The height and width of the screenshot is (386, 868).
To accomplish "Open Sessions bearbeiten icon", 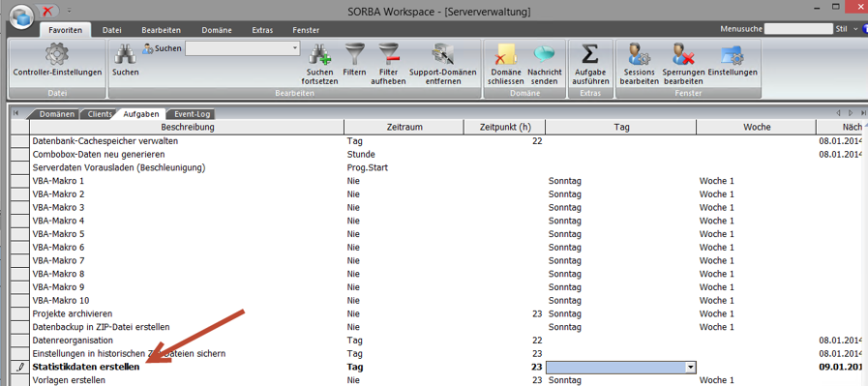I will pos(640,54).
